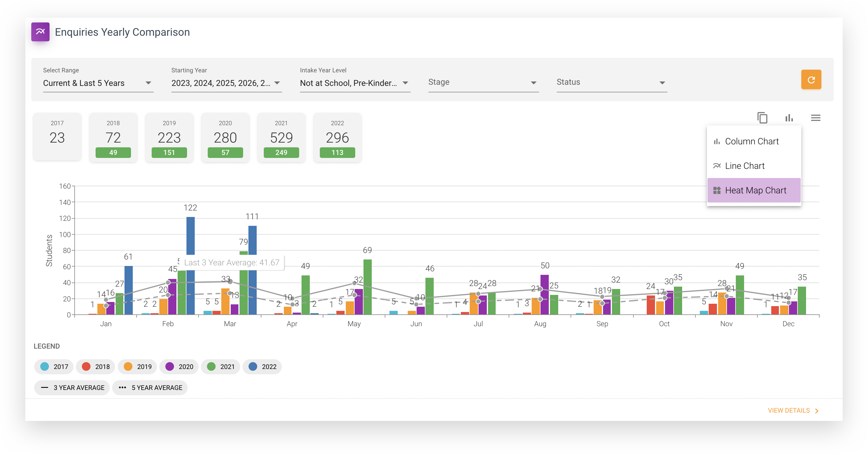Click the copy chart icon above the graph
868x454 pixels.
(763, 118)
